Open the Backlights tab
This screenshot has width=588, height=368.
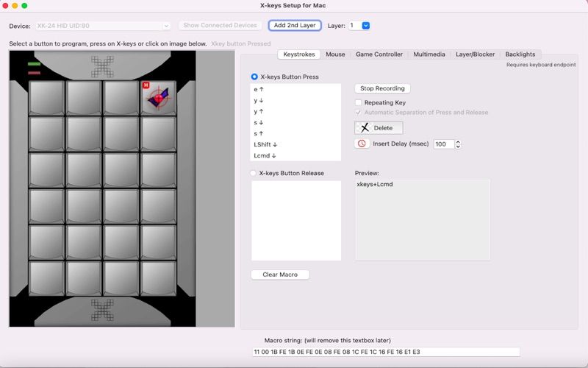coord(520,54)
